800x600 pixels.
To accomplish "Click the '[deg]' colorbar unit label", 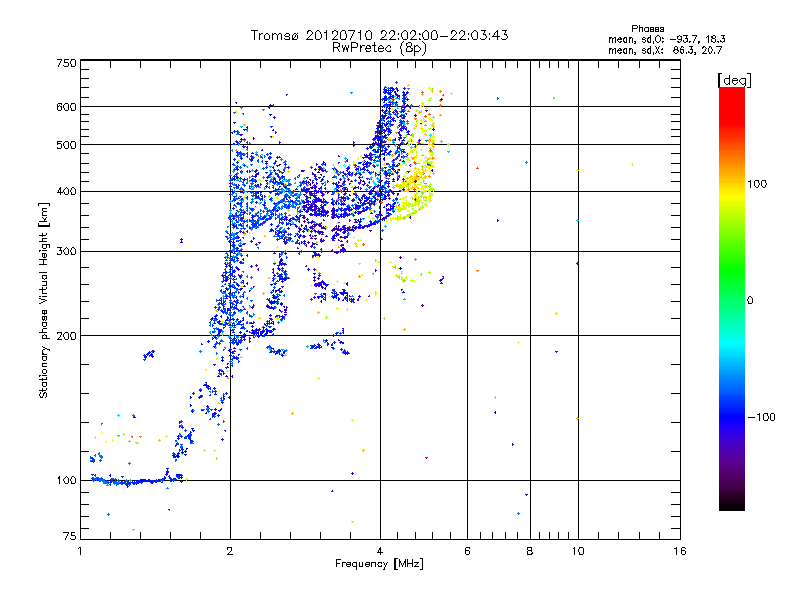I will (x=734, y=80).
